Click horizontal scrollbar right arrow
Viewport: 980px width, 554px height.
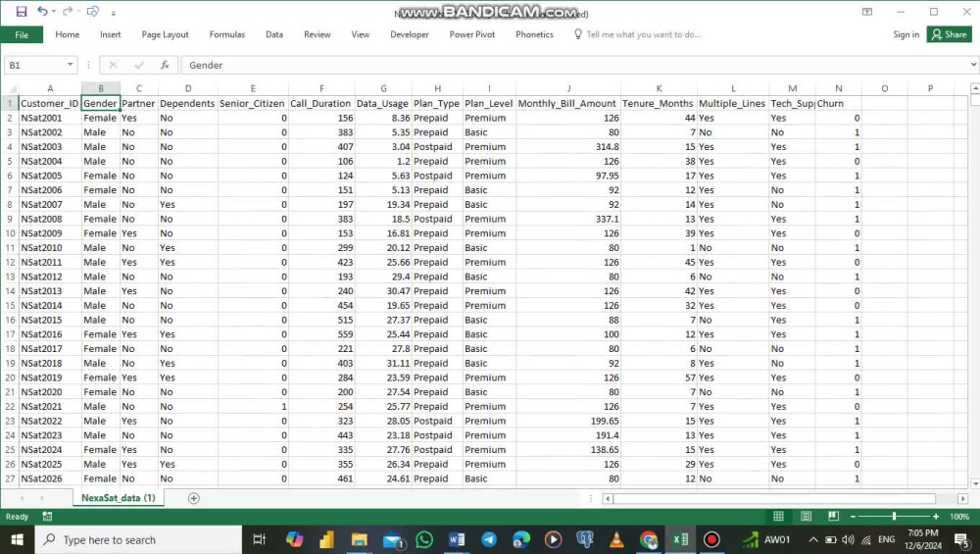coord(962,498)
